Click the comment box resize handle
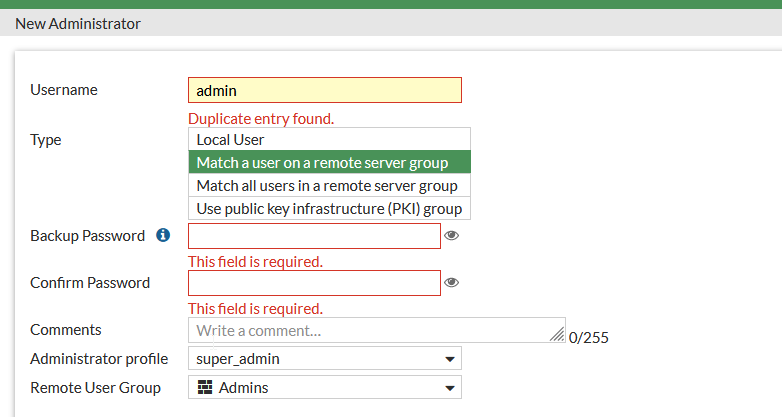782x417 pixels. (558, 337)
